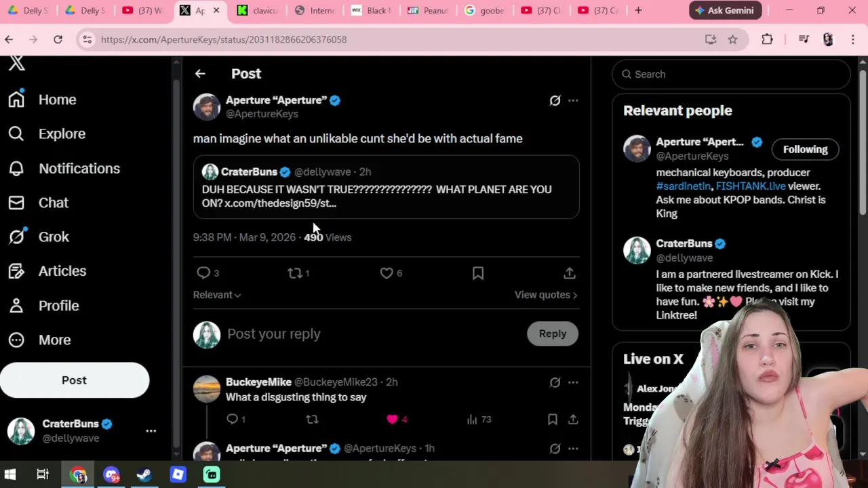The width and height of the screenshot is (868, 488).
Task: Open Home from the sidebar
Action: point(42,100)
